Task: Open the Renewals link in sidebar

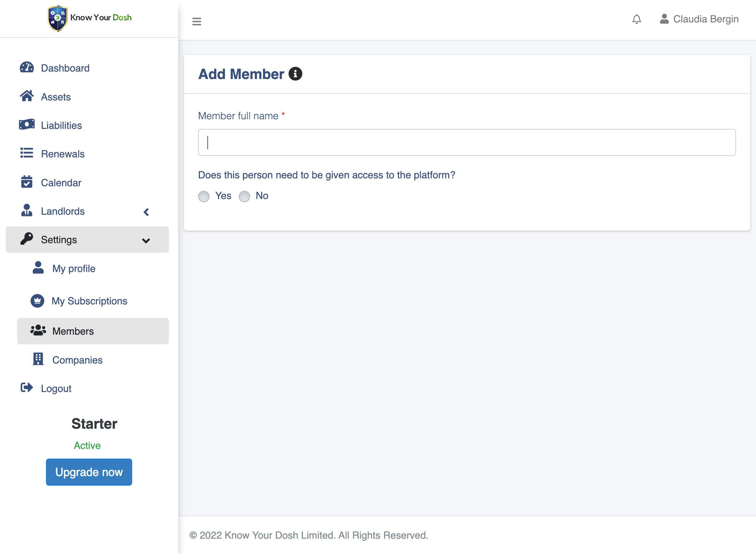Action: [x=63, y=154]
